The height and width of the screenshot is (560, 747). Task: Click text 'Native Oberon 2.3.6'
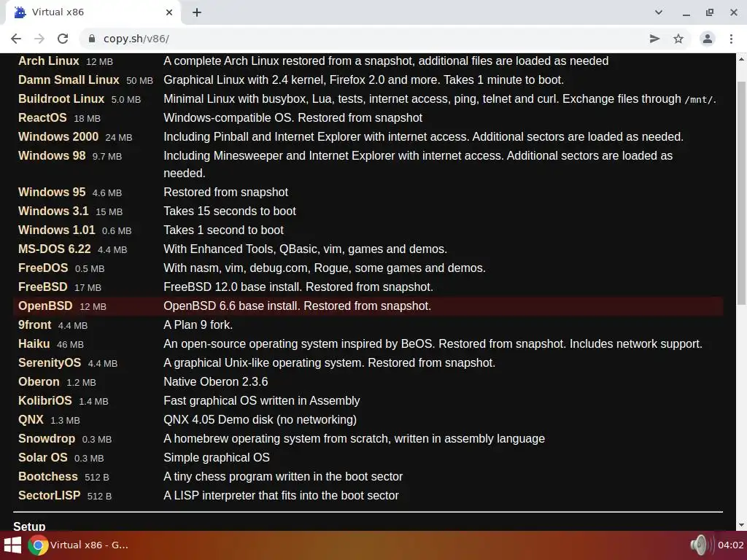coord(216,382)
